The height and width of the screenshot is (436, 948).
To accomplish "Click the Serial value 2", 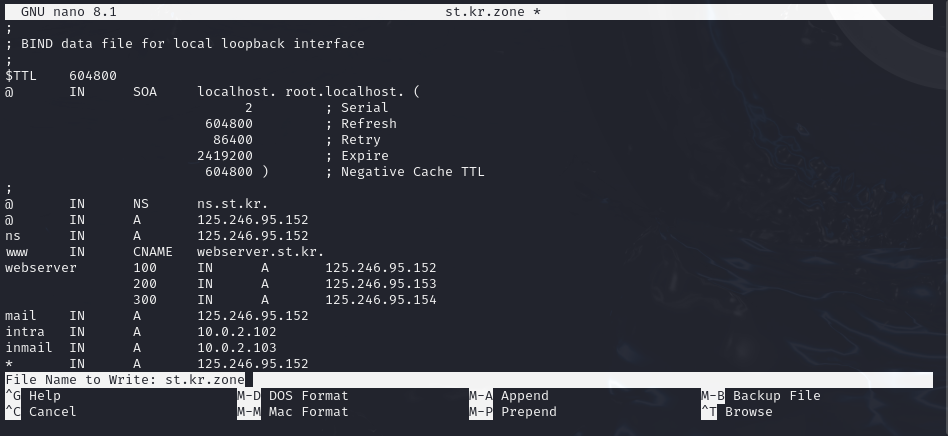I will coord(248,108).
